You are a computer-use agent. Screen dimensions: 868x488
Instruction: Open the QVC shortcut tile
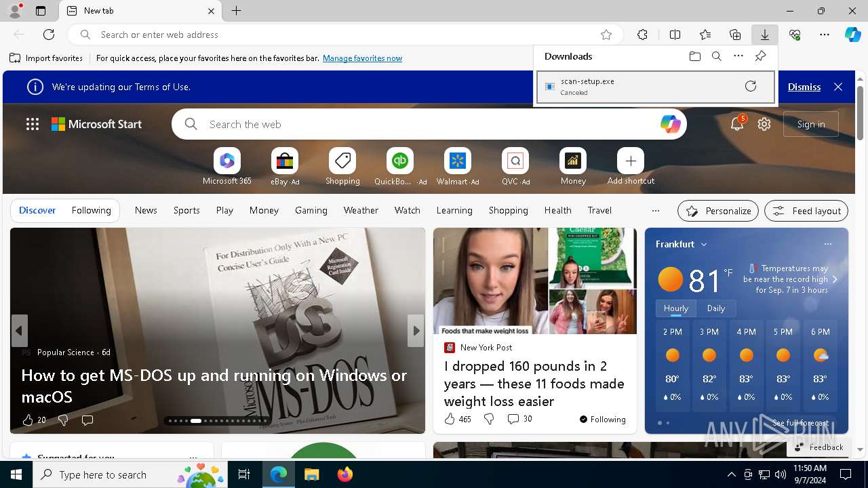coord(515,167)
